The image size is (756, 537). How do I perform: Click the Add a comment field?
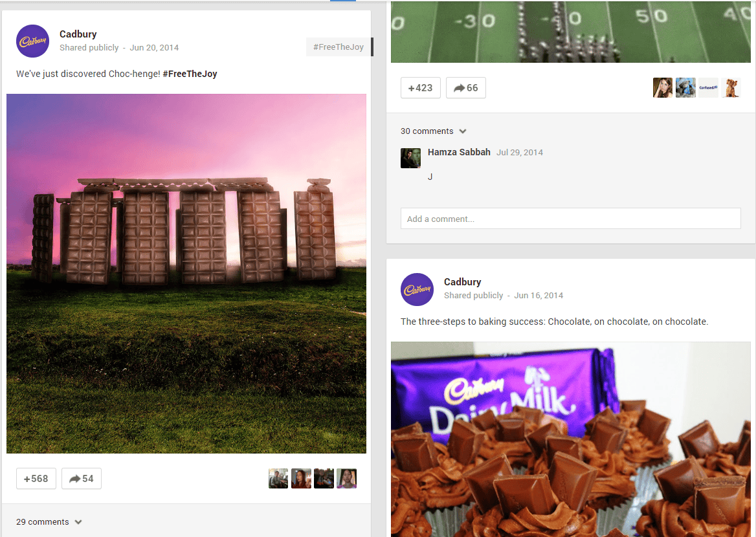tap(570, 219)
